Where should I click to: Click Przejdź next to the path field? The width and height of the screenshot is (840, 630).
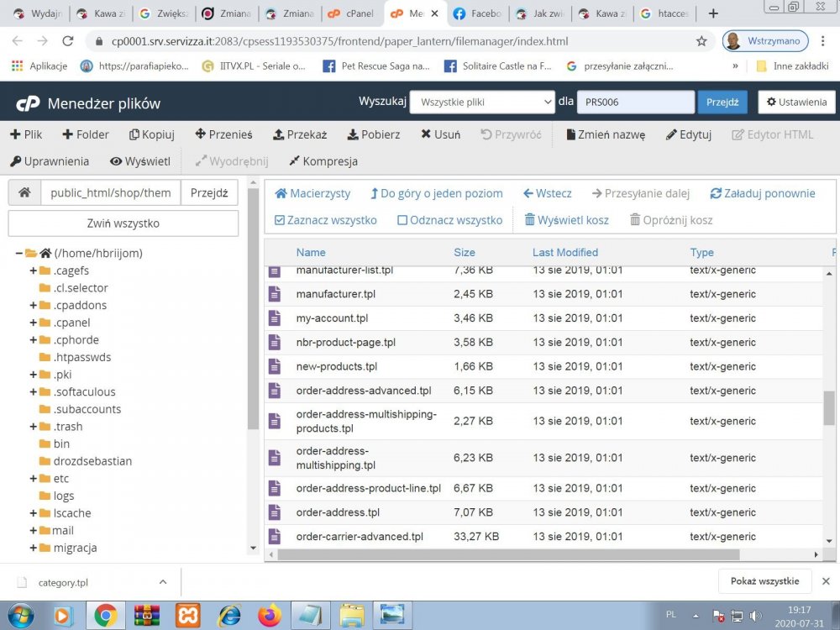pyautogui.click(x=209, y=193)
